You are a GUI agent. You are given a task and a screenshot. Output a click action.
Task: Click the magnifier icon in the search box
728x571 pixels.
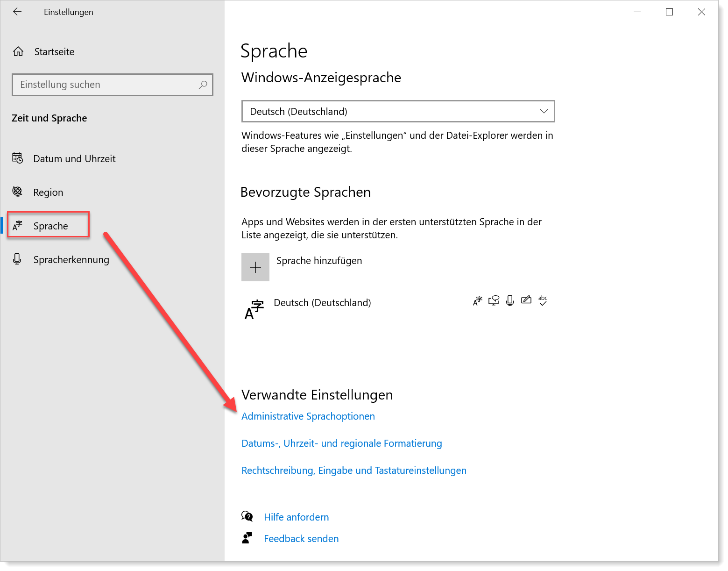click(203, 85)
